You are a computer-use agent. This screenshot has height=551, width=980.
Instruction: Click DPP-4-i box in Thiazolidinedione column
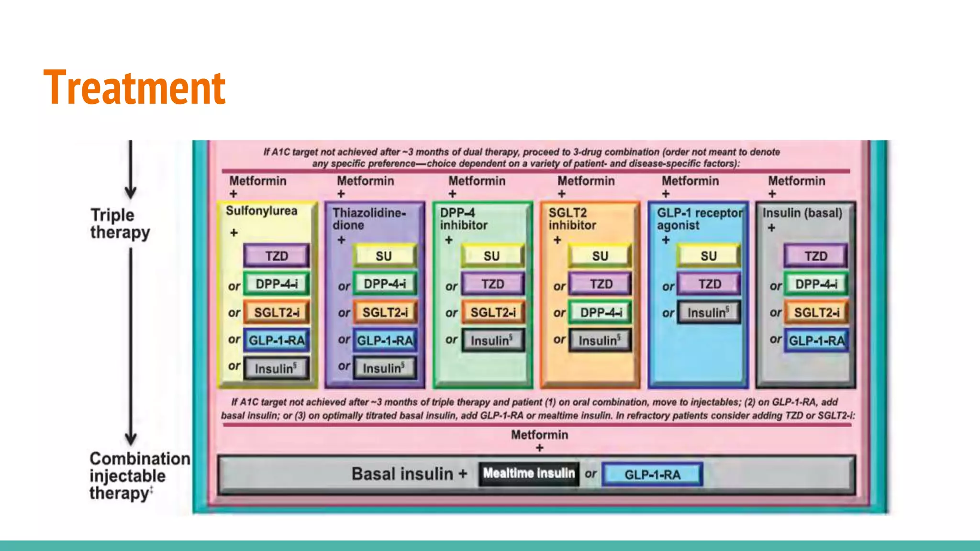click(385, 284)
